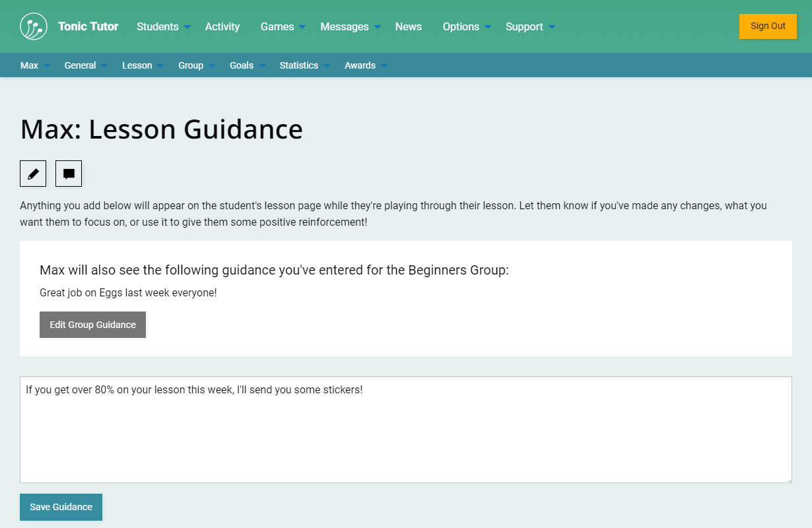
Task: Open the Activity page
Action: 222,26
